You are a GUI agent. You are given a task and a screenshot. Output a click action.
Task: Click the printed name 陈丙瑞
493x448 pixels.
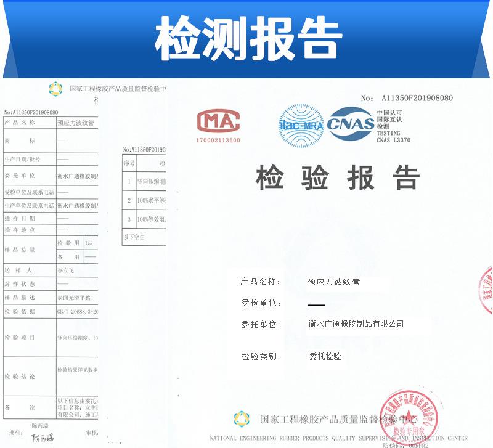point(40,426)
